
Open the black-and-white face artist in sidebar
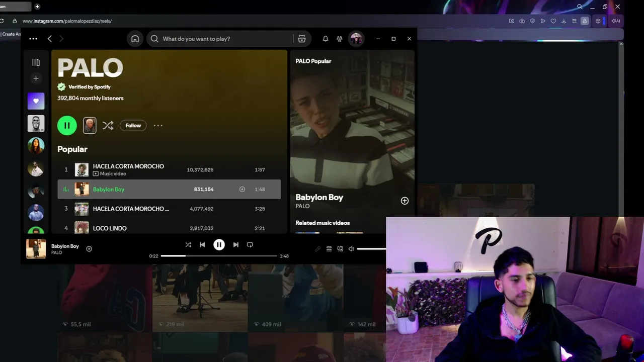tap(36, 123)
